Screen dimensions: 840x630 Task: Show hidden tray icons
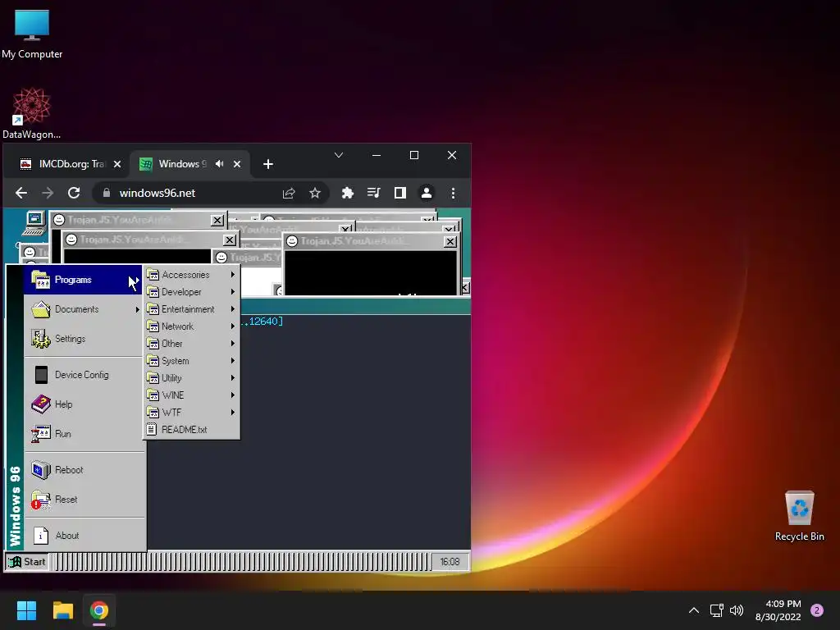[694, 610]
